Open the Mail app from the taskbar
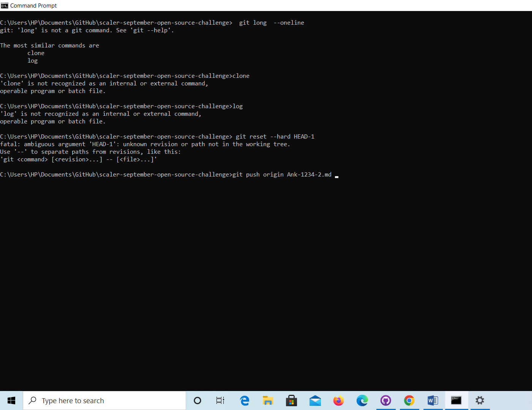Screen dimensions: 532x410 (315, 401)
